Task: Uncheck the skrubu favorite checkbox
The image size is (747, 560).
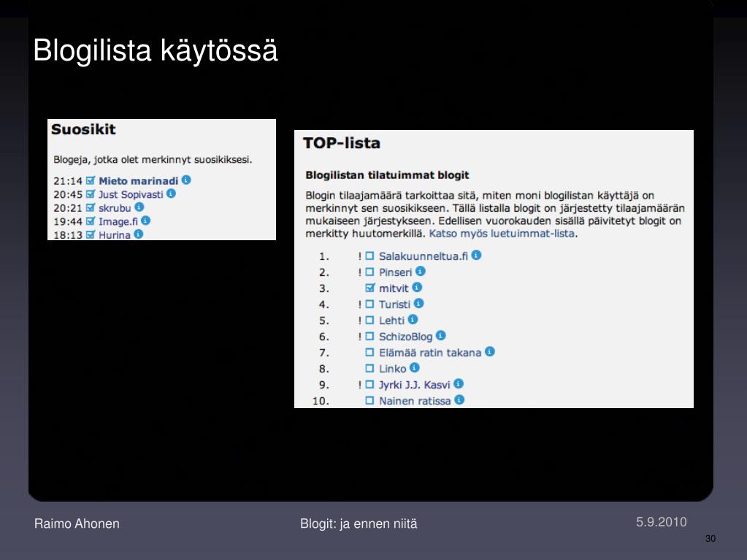Action: 91,207
